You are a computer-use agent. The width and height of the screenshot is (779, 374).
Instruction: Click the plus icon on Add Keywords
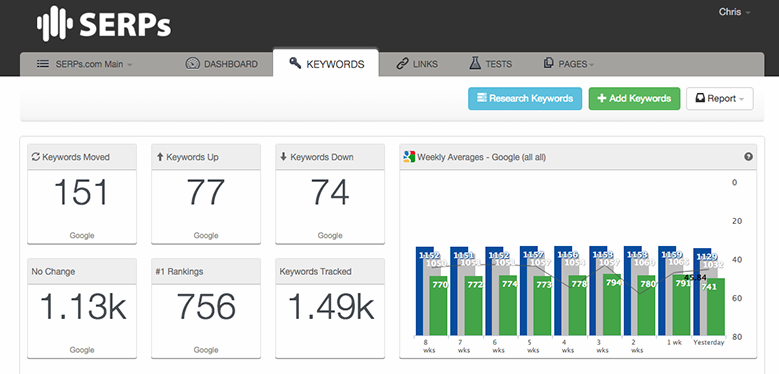[602, 98]
